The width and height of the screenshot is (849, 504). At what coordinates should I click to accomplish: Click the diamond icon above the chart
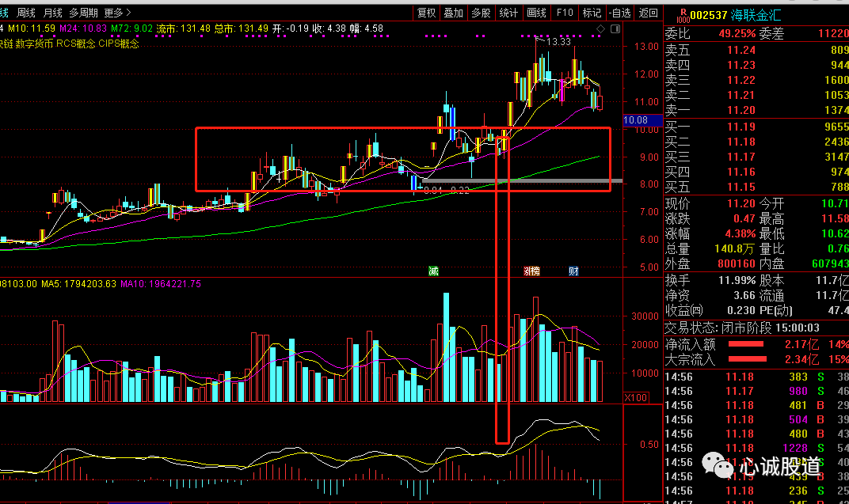tap(600, 28)
